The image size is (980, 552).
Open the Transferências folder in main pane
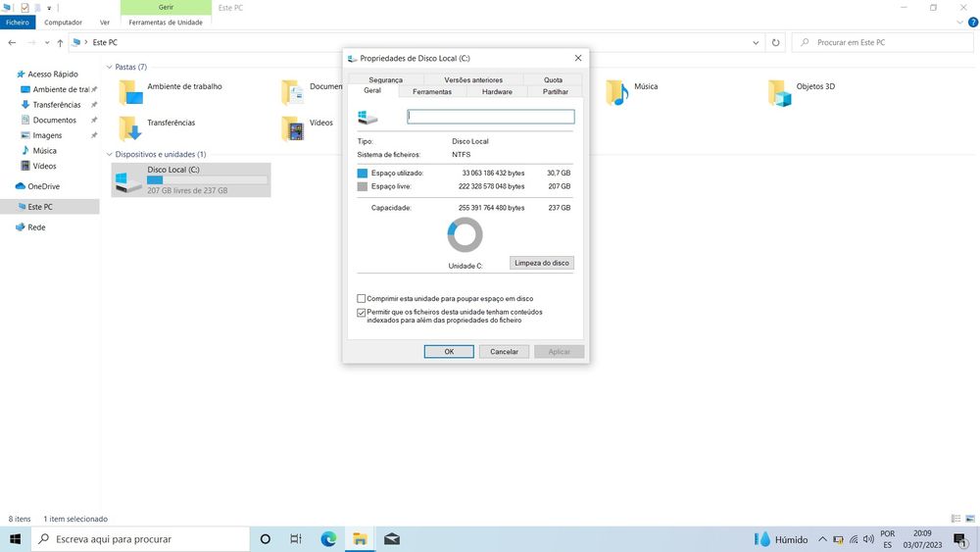click(157, 128)
